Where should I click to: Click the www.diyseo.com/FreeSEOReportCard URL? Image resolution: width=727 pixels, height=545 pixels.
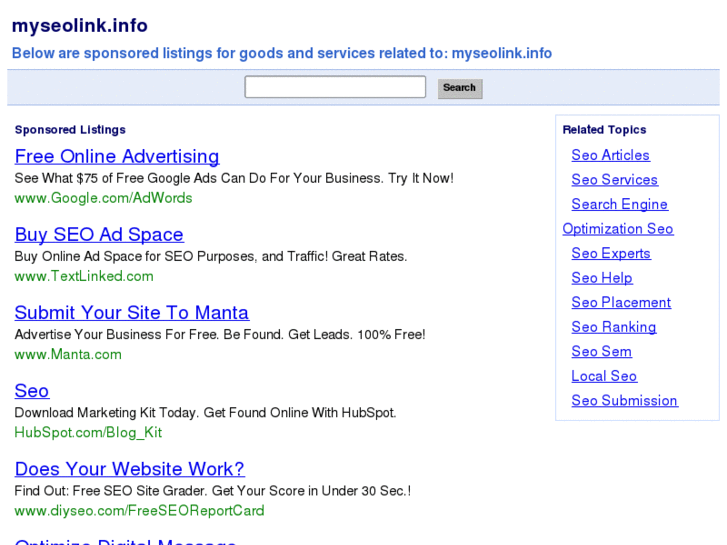tap(140, 511)
